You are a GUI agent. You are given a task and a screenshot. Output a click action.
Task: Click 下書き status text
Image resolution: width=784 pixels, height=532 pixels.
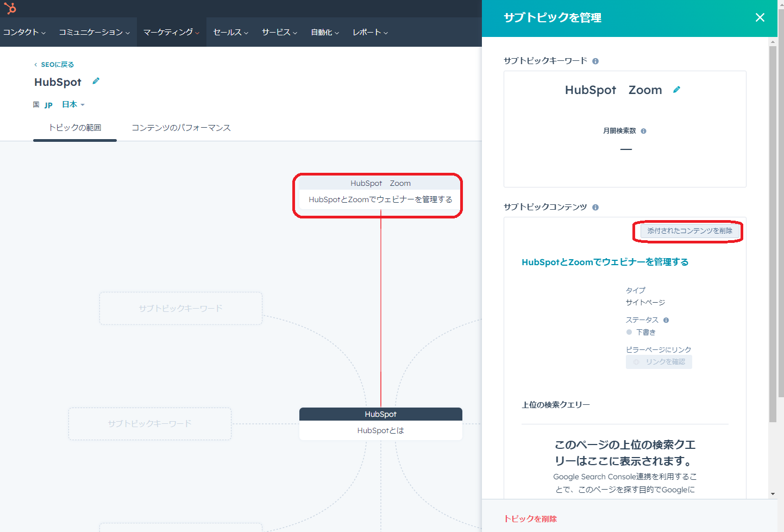646,333
